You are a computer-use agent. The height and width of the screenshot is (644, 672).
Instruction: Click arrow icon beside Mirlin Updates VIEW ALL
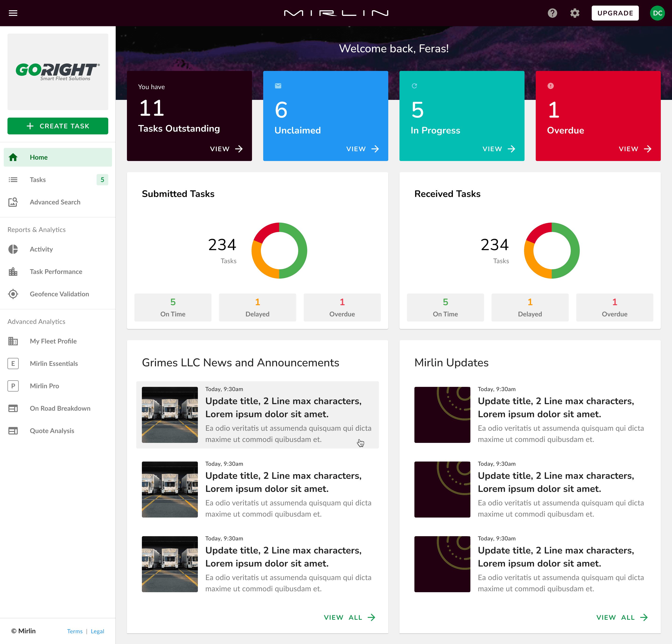coord(644,617)
